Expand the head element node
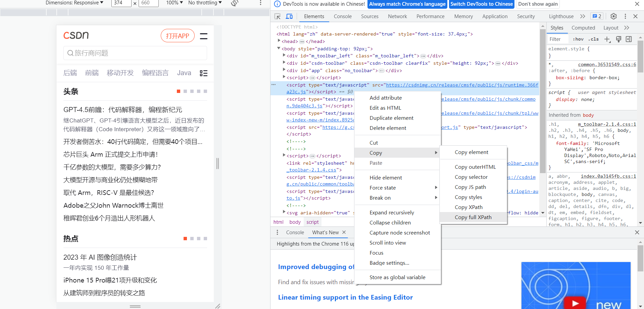644x309 pixels. (x=279, y=41)
